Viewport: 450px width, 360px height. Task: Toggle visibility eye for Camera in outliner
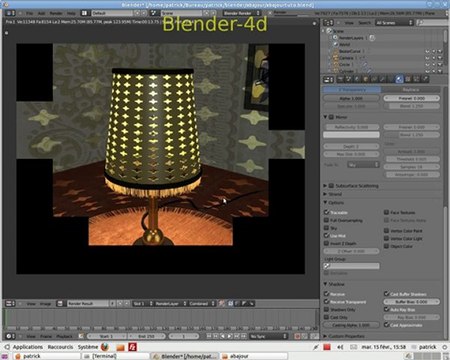point(427,58)
